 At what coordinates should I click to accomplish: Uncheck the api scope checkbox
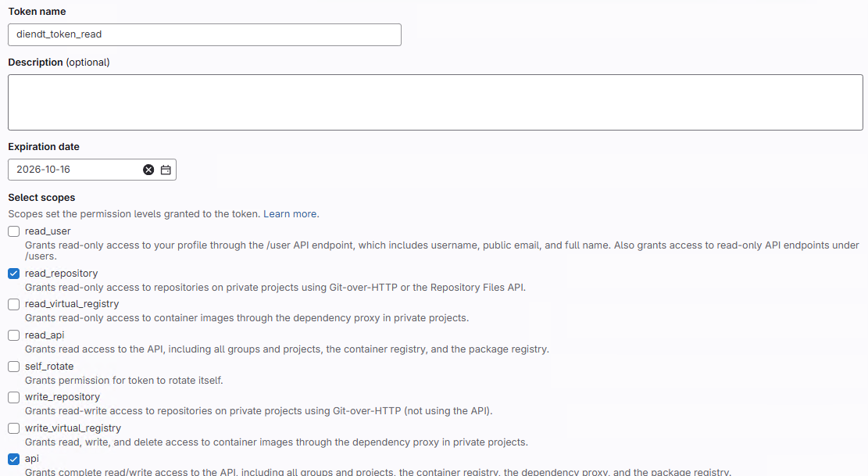[13, 459]
